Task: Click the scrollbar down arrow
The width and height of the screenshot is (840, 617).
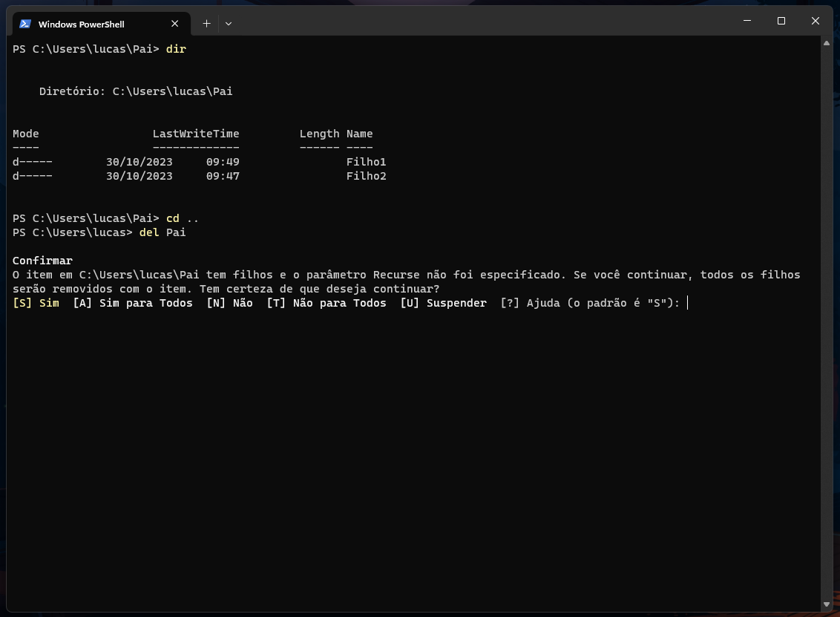Action: pyautogui.click(x=827, y=604)
